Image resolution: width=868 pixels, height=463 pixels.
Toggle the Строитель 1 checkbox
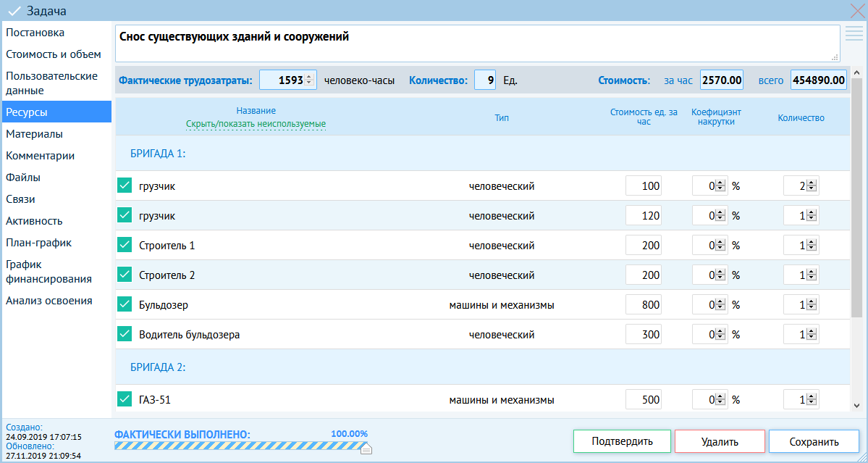125,245
